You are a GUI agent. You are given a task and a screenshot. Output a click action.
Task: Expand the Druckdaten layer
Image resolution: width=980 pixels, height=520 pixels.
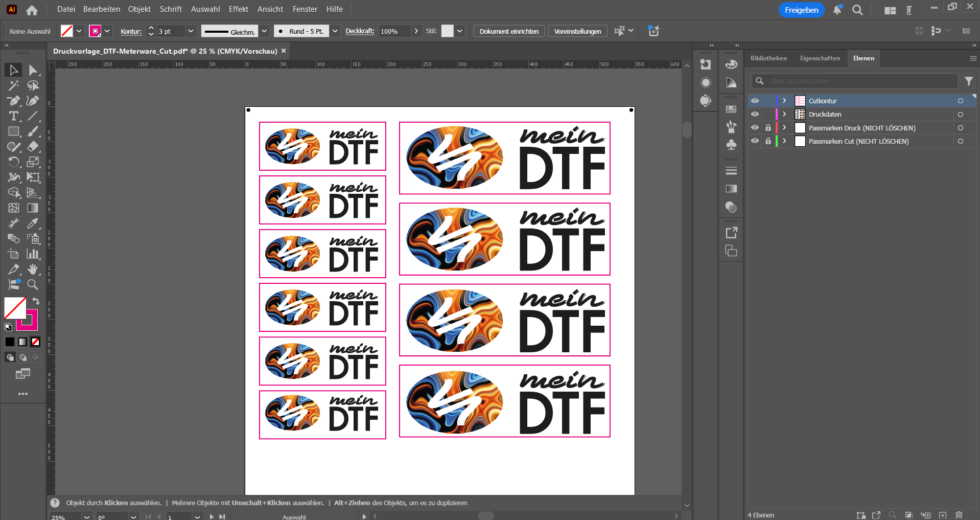tap(784, 114)
